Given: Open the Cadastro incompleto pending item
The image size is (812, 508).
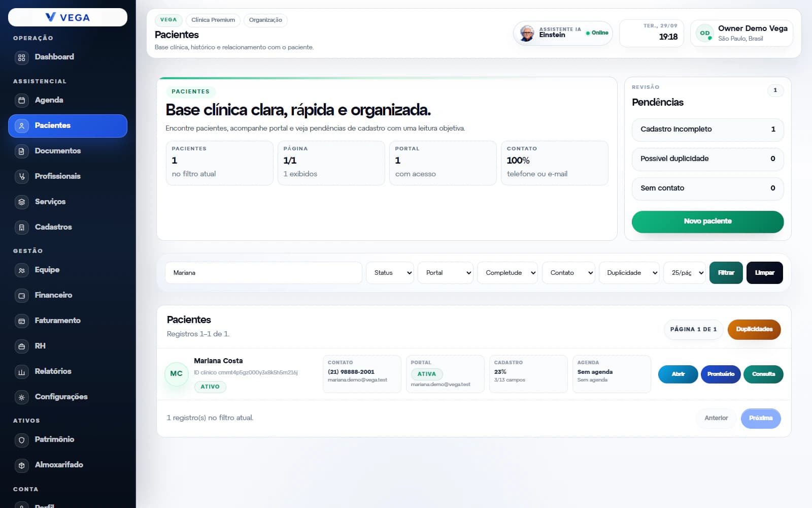Looking at the screenshot, I should pyautogui.click(x=707, y=130).
